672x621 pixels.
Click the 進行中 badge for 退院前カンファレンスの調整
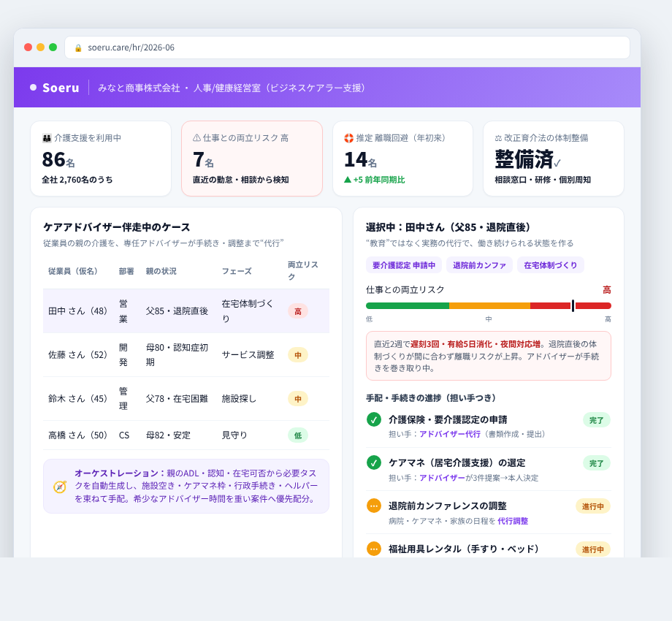coord(592,506)
